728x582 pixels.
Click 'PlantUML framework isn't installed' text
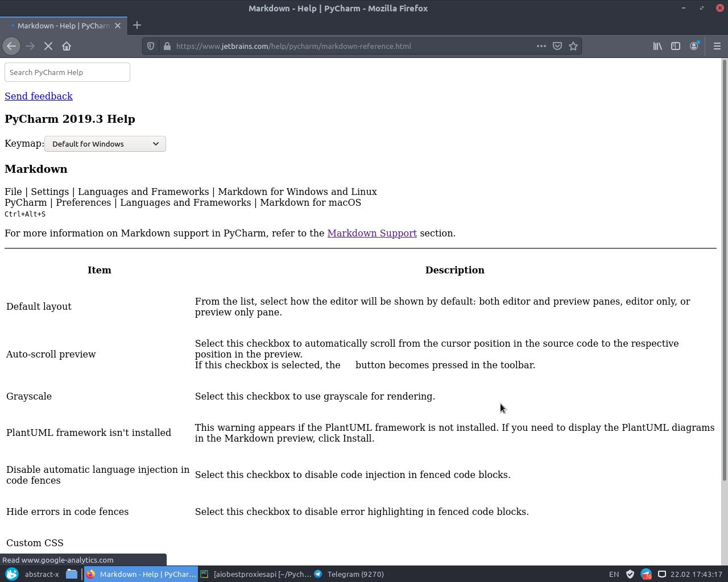(89, 433)
